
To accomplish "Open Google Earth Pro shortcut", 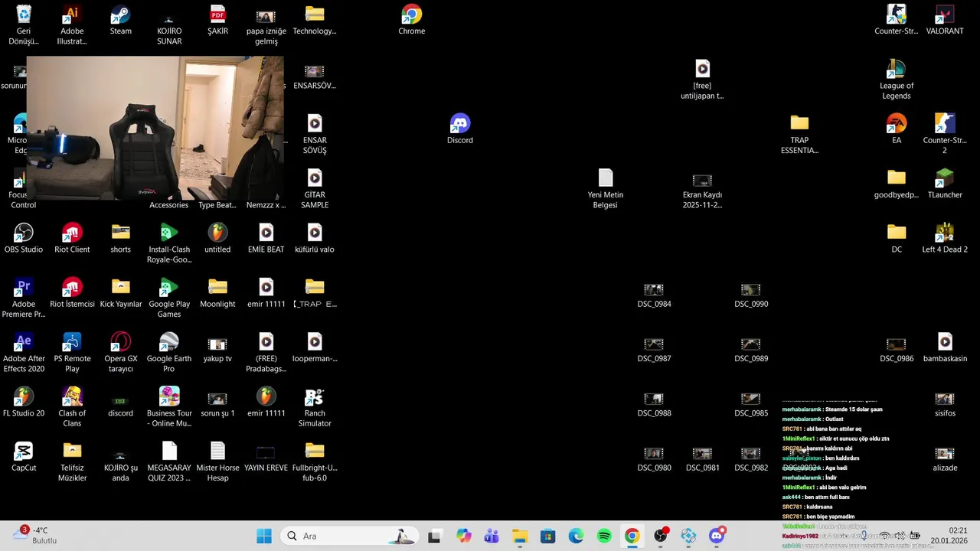I will pos(169,352).
